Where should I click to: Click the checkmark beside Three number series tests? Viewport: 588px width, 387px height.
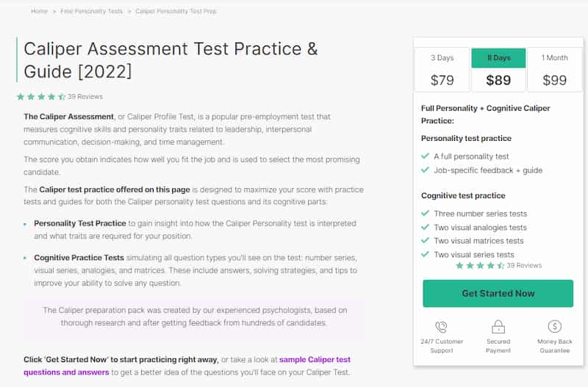[x=425, y=213]
